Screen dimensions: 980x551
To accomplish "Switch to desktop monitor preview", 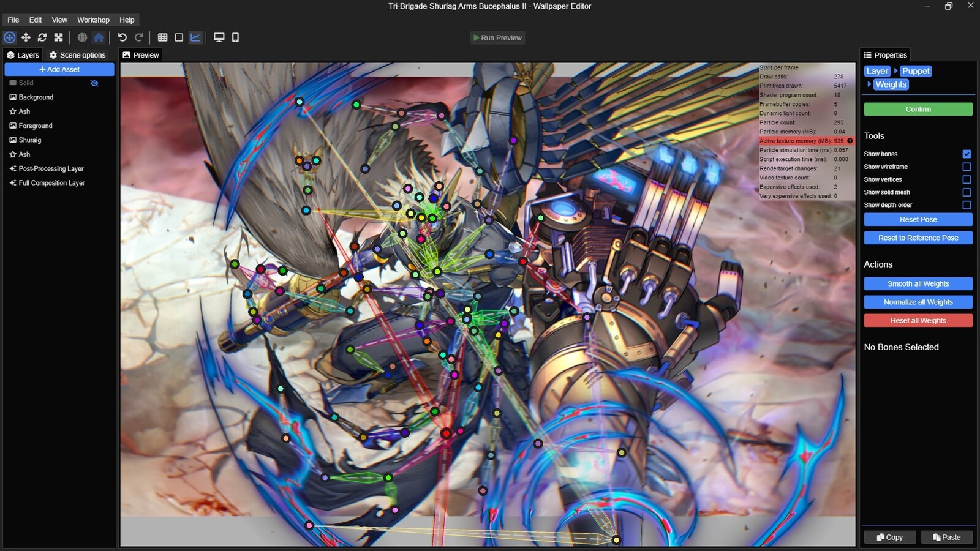I will click(x=219, y=37).
